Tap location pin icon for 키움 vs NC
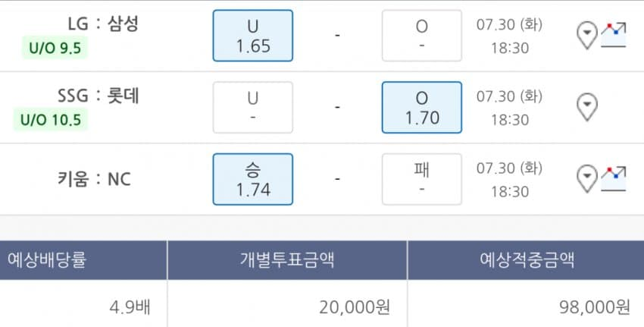The height and width of the screenshot is (327, 644). (x=587, y=178)
